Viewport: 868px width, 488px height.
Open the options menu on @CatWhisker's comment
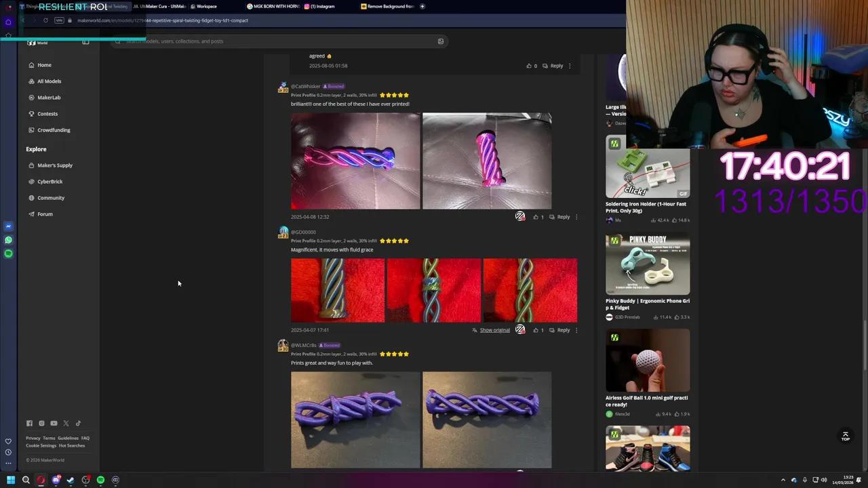tap(576, 216)
